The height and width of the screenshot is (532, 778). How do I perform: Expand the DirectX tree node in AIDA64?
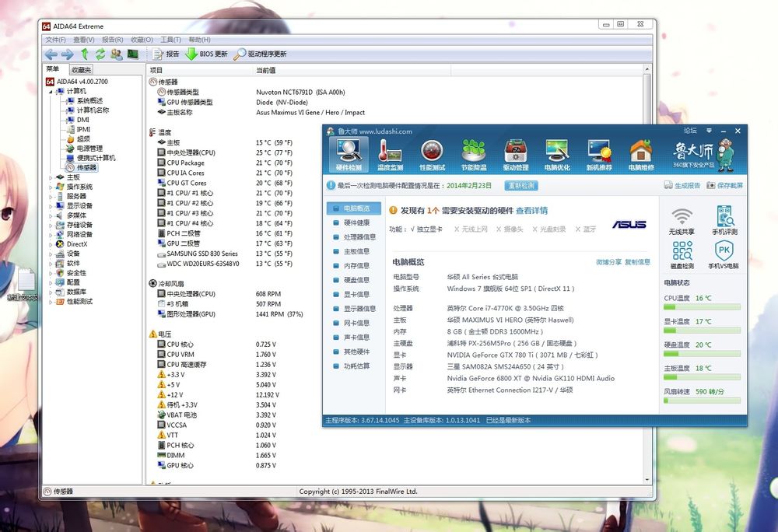click(x=51, y=244)
